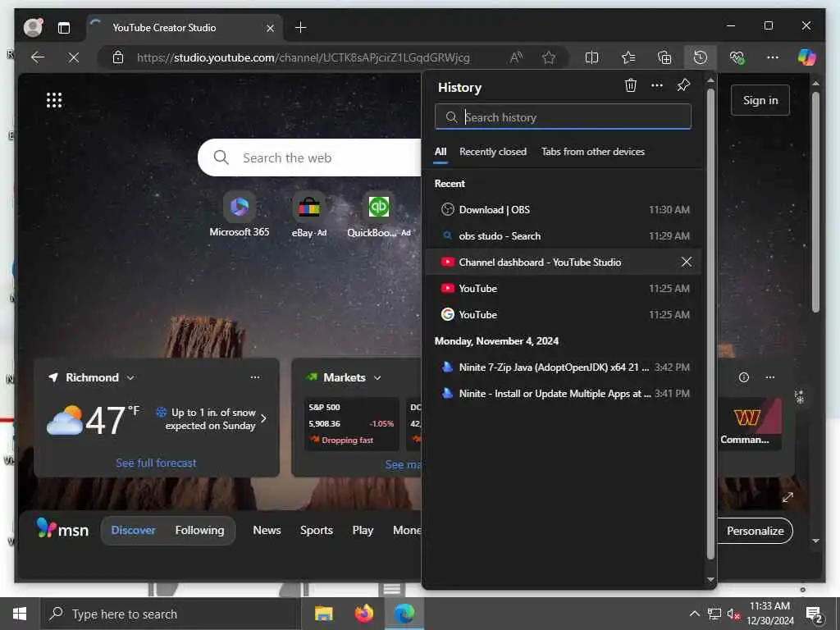Open Download | OBS history entry
Image resolution: width=840 pixels, height=630 pixels.
tap(563, 209)
